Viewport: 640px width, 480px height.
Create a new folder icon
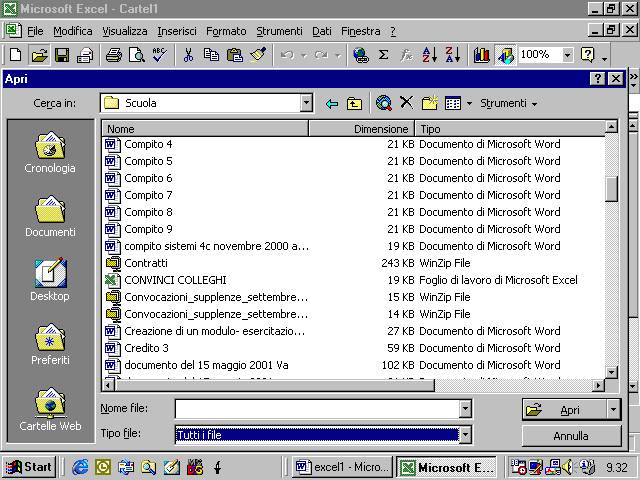tap(429, 103)
